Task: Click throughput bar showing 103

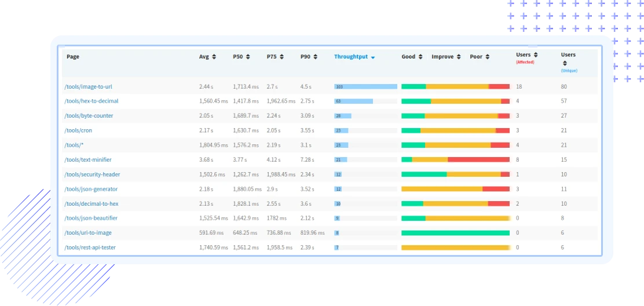Action: coord(365,87)
